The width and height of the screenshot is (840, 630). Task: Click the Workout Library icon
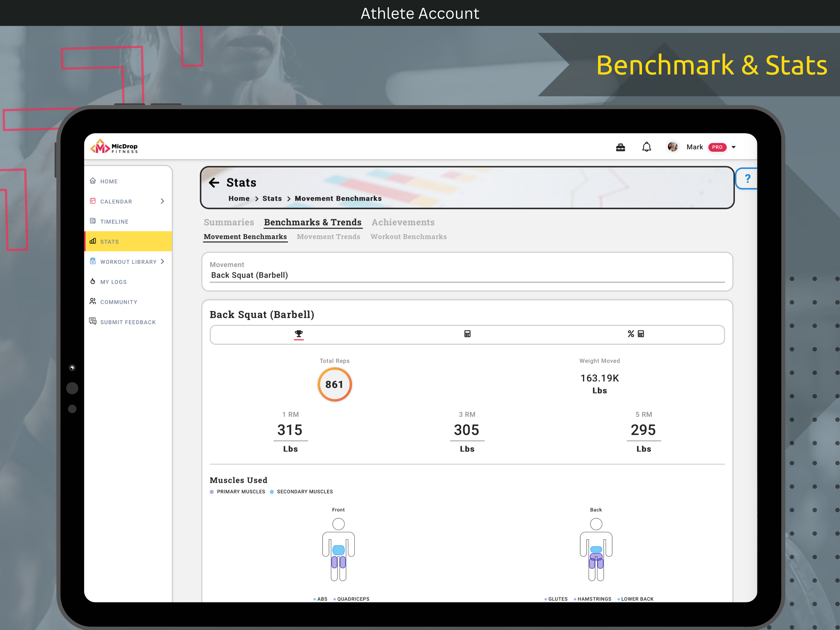point(93,261)
